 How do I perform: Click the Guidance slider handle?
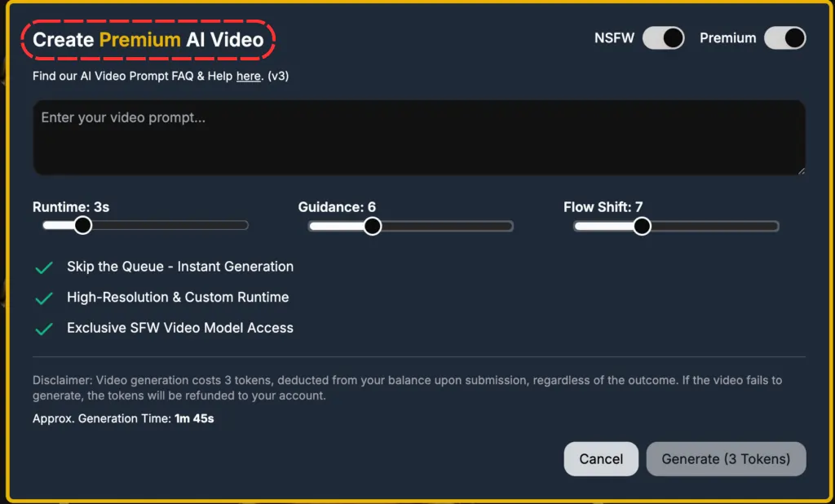[x=372, y=226]
